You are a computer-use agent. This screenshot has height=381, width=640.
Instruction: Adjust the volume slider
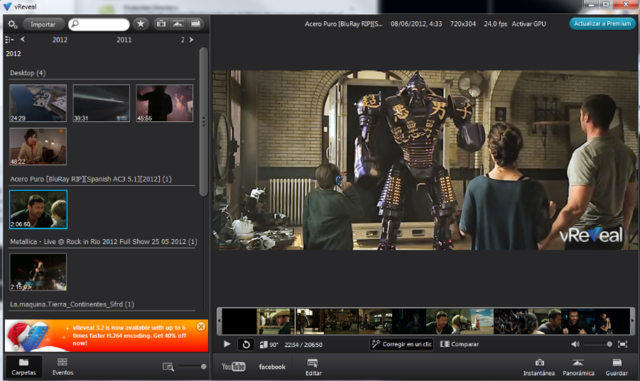pyautogui.click(x=598, y=344)
